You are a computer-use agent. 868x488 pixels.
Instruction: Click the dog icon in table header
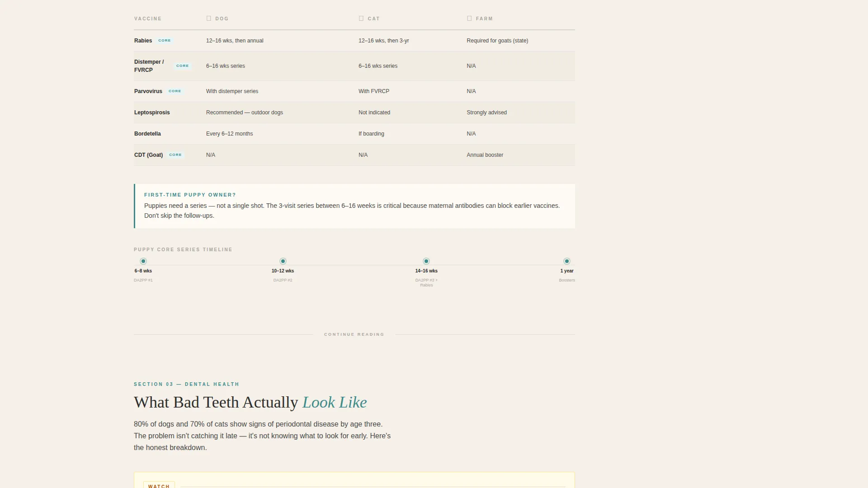click(x=209, y=19)
